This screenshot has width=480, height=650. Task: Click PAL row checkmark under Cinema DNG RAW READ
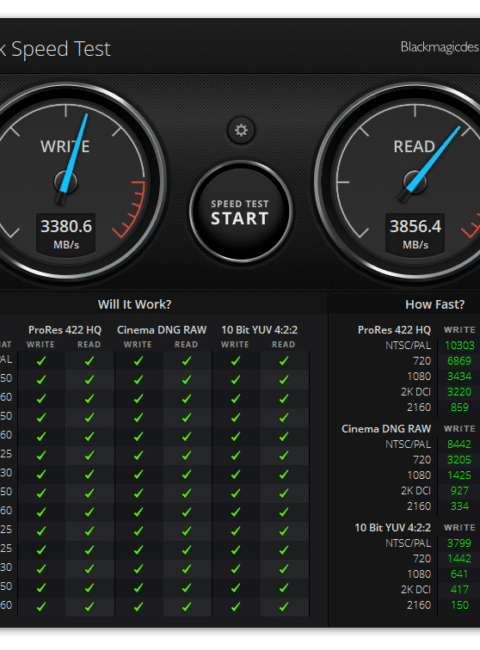(x=187, y=361)
